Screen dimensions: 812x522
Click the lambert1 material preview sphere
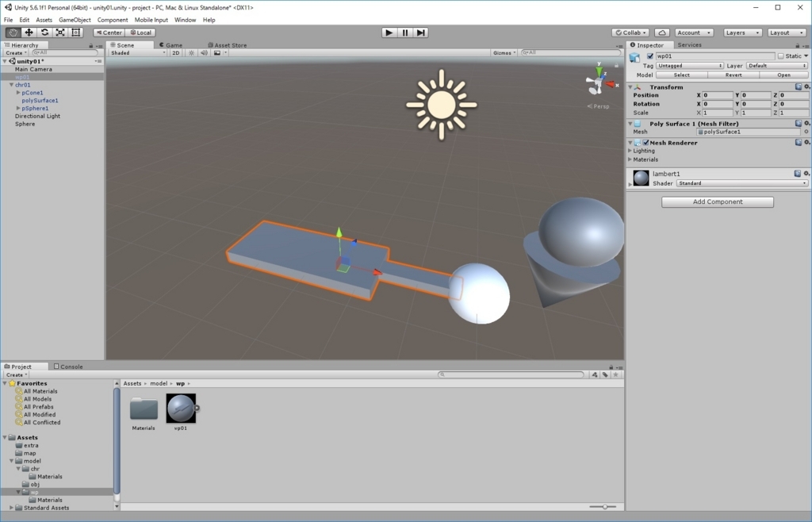pyautogui.click(x=641, y=178)
